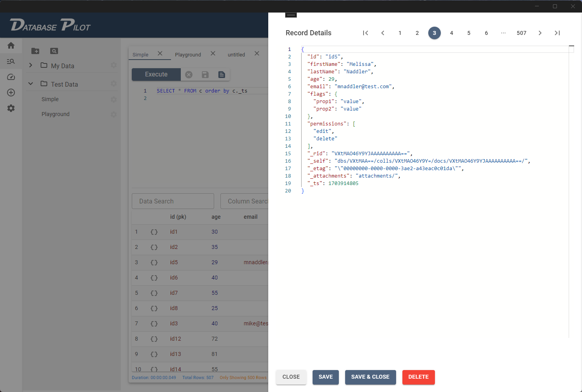Viewport: 582px width, 392px height.
Task: Close the Simple query tab
Action: (160, 54)
